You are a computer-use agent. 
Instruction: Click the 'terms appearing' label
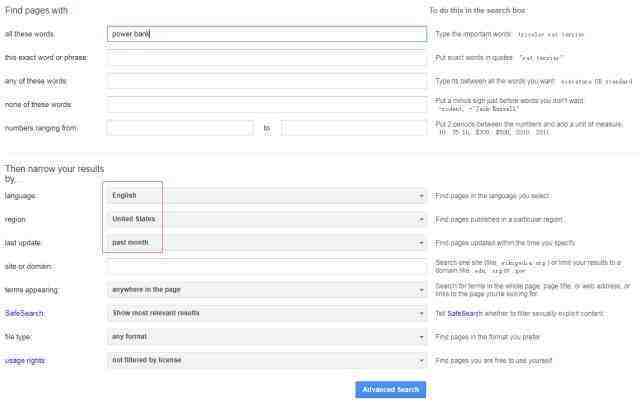click(x=31, y=290)
